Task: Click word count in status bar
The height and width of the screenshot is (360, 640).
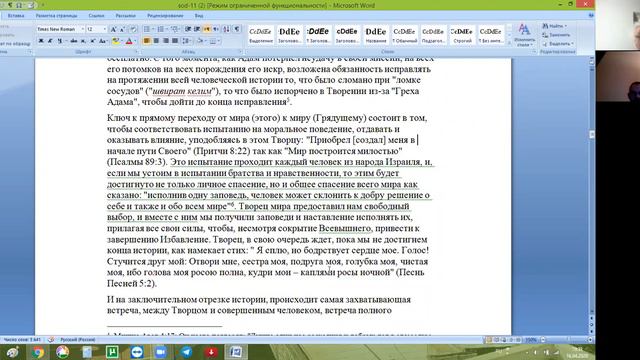Action: [x=22, y=340]
